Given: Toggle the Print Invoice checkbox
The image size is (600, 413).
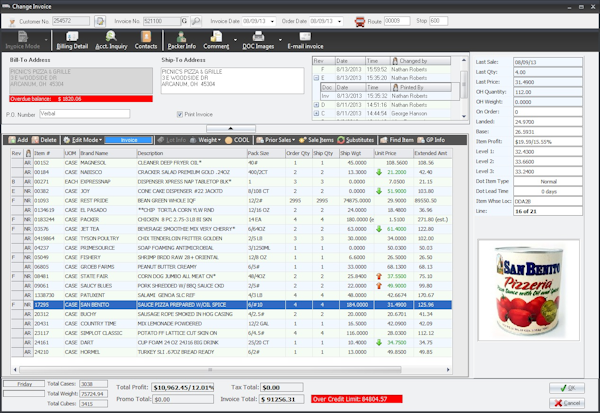Looking at the screenshot, I should (x=179, y=114).
